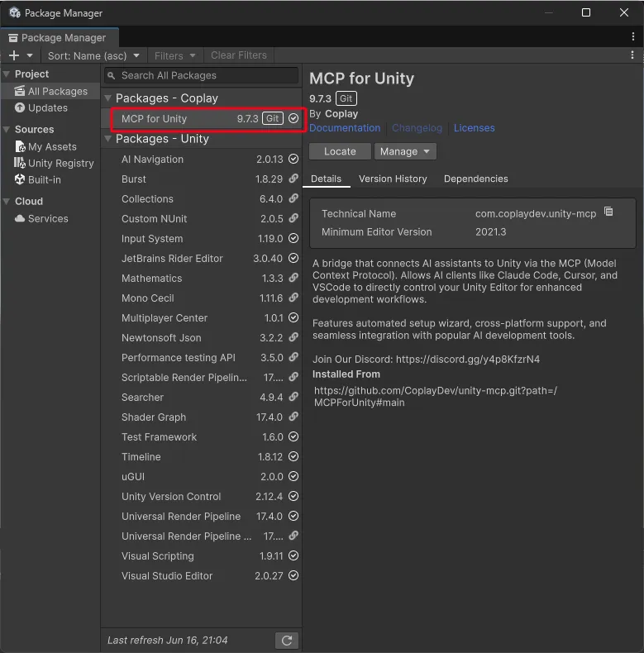This screenshot has height=653, width=644.
Task: Click link icon on Scriptable Render Pipeline row
Action: 293,378
